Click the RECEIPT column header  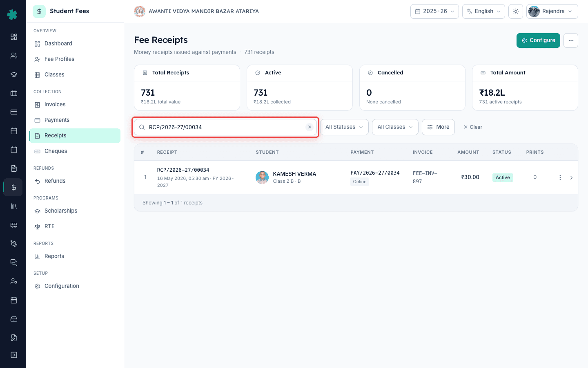point(167,152)
